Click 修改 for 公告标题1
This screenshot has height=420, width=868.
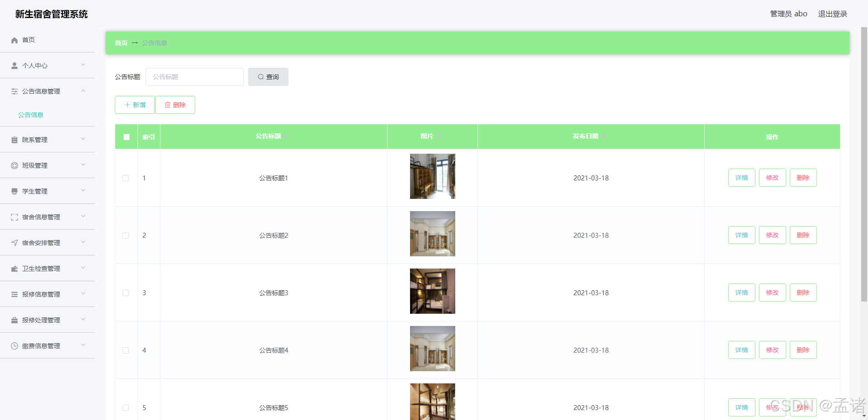tap(772, 178)
